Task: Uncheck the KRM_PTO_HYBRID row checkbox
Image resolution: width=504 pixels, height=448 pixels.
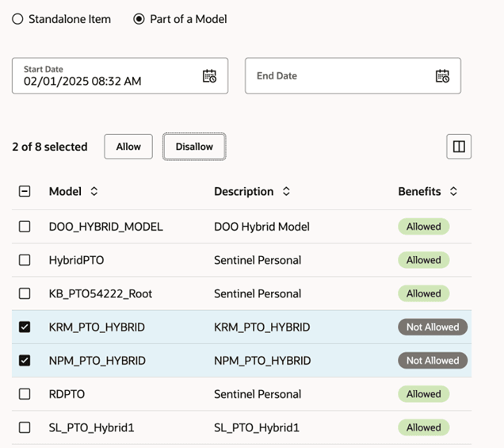Action: click(25, 327)
